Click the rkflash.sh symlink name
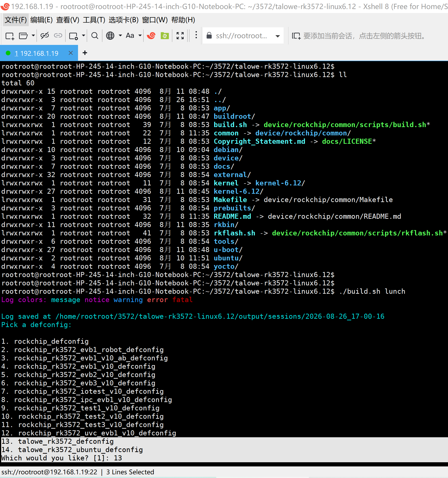 (234, 233)
